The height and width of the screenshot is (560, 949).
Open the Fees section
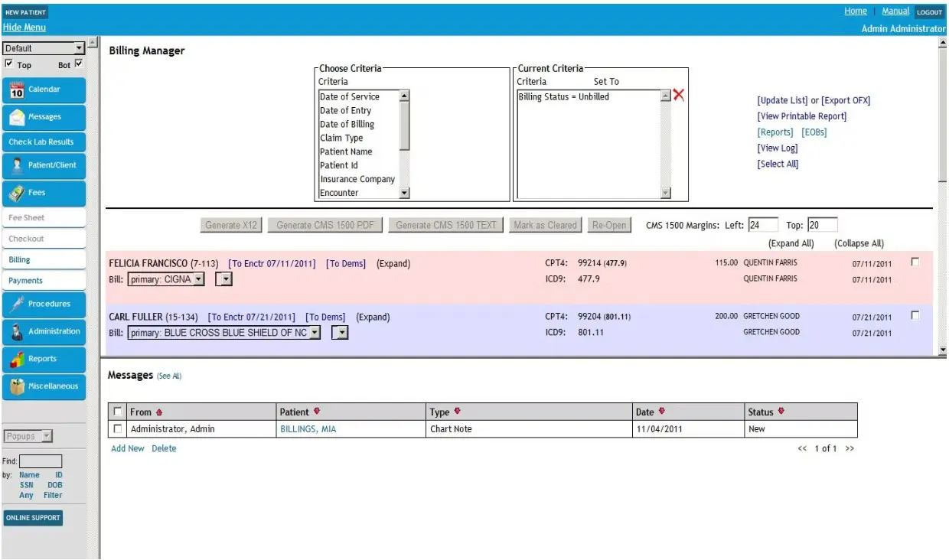coord(44,194)
